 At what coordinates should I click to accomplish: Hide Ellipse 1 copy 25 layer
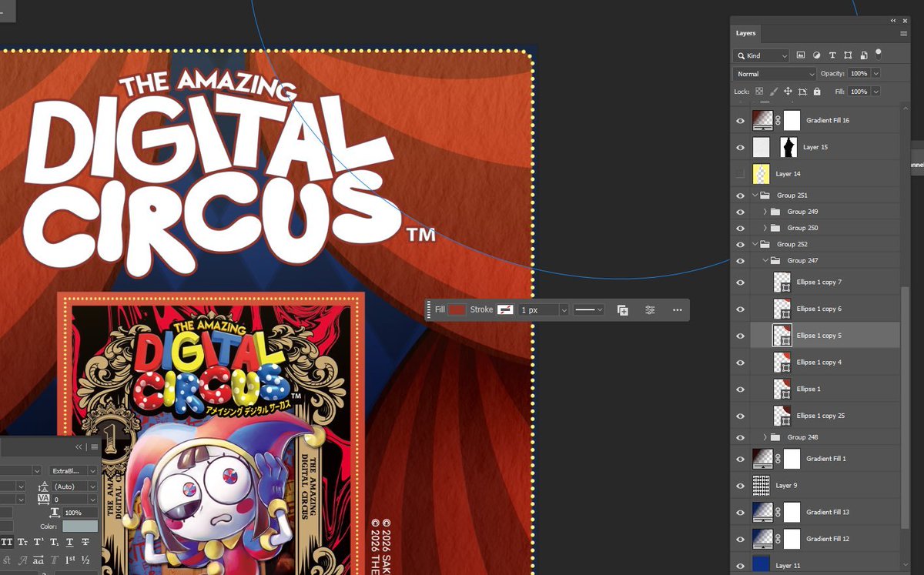[740, 416]
